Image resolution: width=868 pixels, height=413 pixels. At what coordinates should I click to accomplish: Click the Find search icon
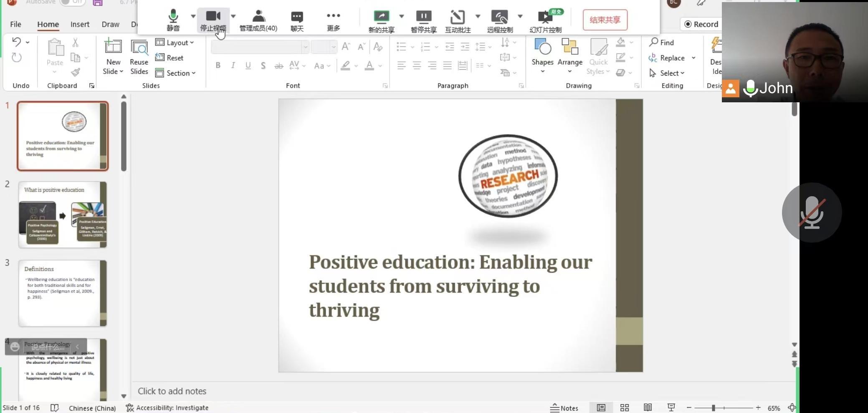point(654,42)
